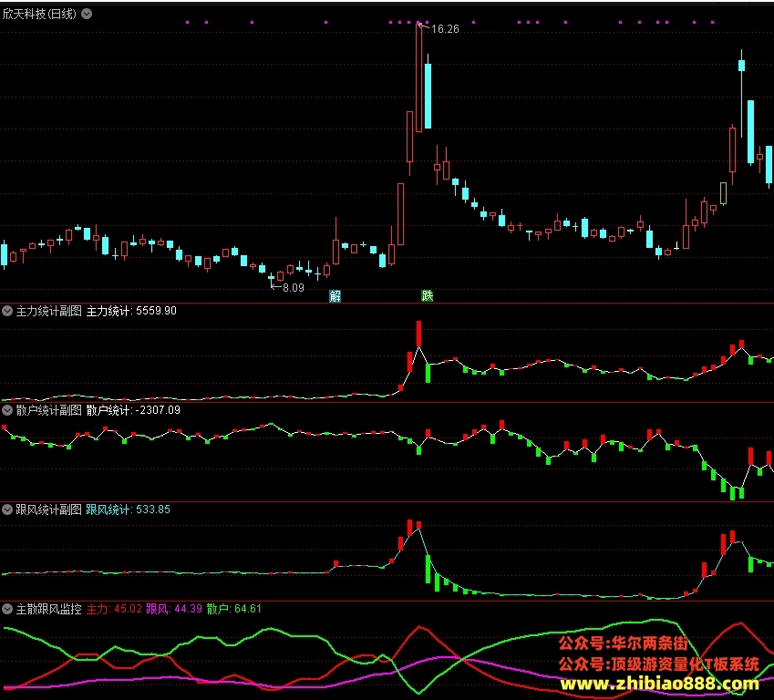The image size is (774, 700).
Task: Click magenta 跟风: 44.39 legend entry
Action: pos(174,609)
